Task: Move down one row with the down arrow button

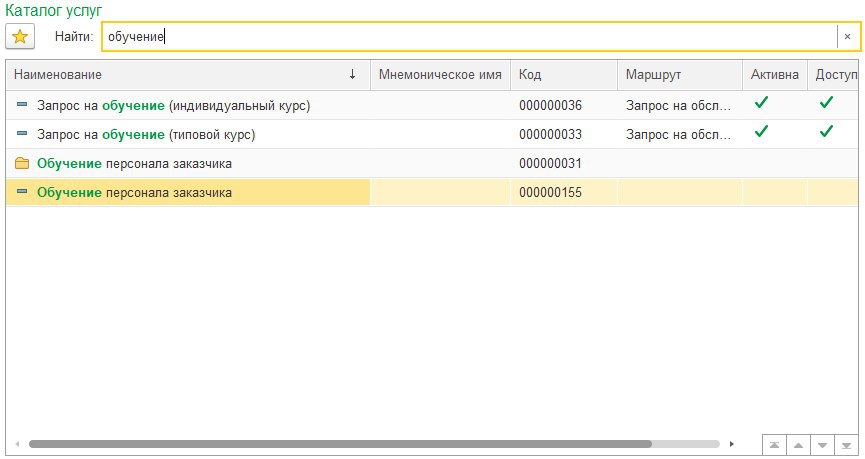Action: pyautogui.click(x=823, y=445)
